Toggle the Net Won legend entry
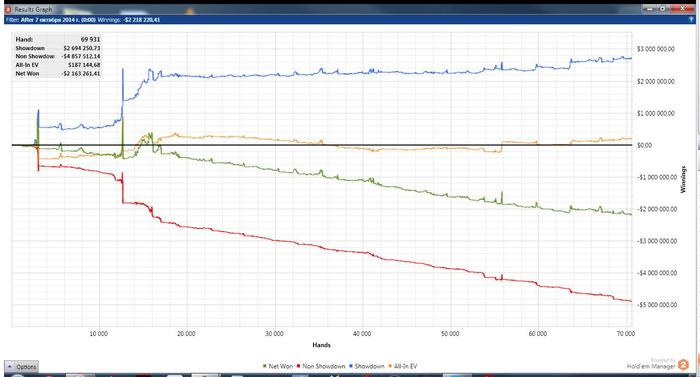 pyautogui.click(x=278, y=366)
